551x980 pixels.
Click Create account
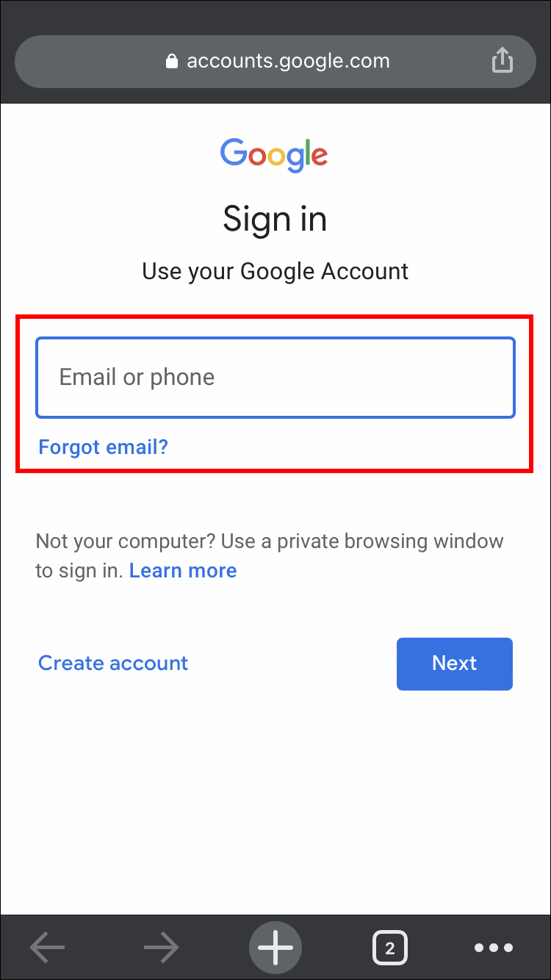click(113, 663)
